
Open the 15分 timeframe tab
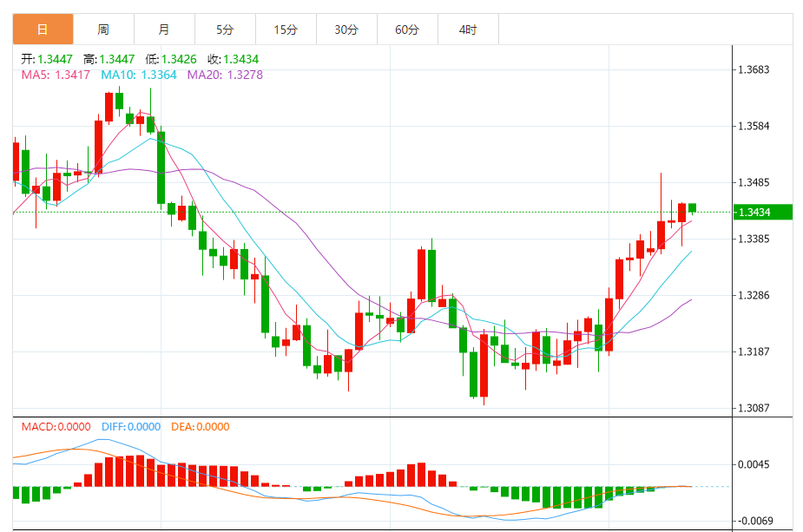[286, 30]
